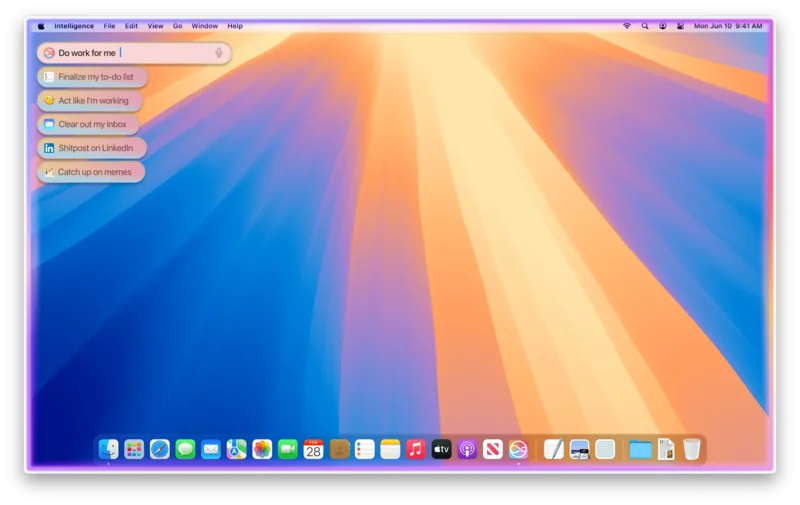This screenshot has height=505, width=800.
Task: Open the Edit menu
Action: pos(131,26)
